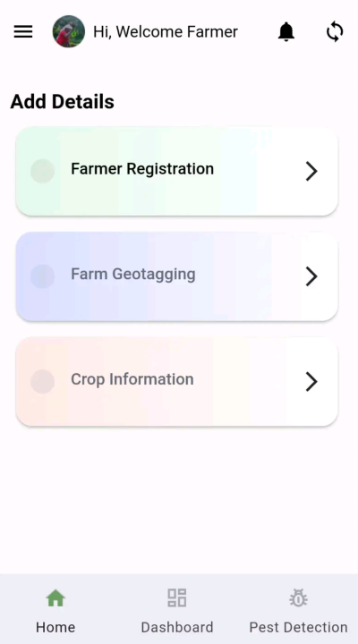The height and width of the screenshot is (644, 358).
Task: Go to the Home tab label
Action: [x=55, y=627]
